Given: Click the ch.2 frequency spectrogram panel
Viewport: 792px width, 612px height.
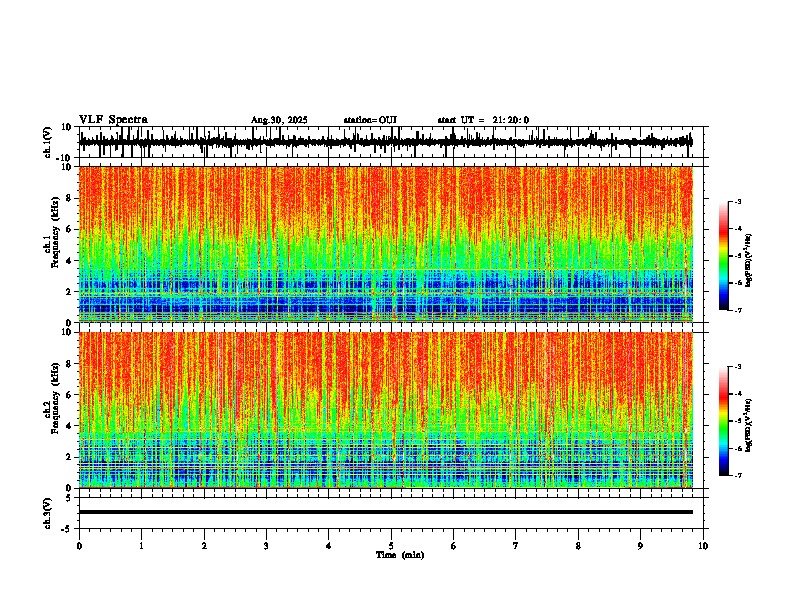Looking at the screenshot, I should (385, 410).
